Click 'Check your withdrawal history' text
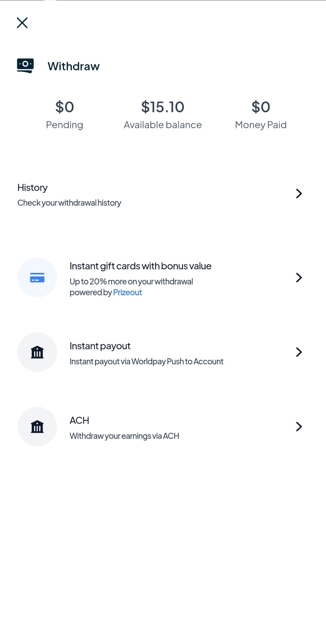The width and height of the screenshot is (326, 644). click(69, 203)
